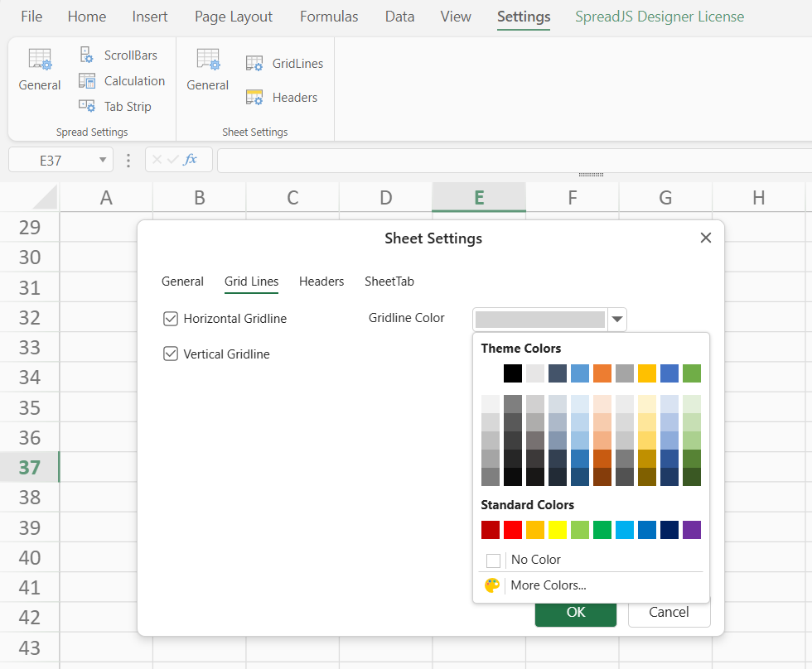The image size is (812, 669).
Task: Switch to the Insert ribbon tab
Action: point(150,17)
